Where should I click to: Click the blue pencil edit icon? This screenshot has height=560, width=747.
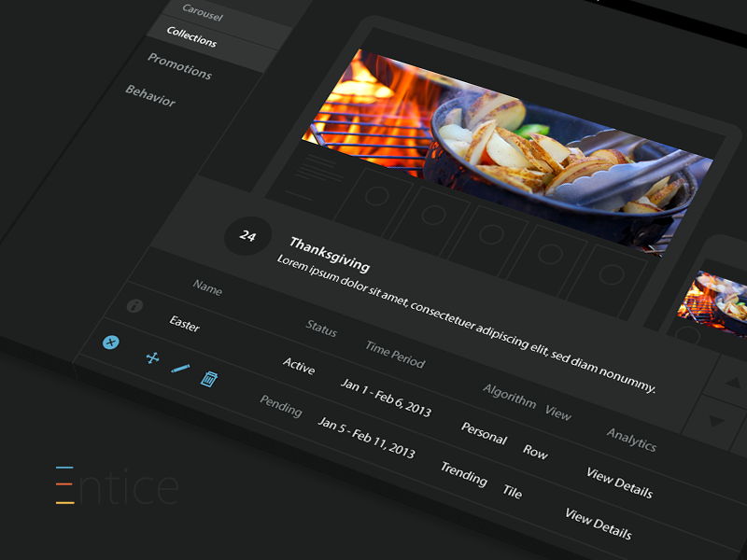pos(180,369)
